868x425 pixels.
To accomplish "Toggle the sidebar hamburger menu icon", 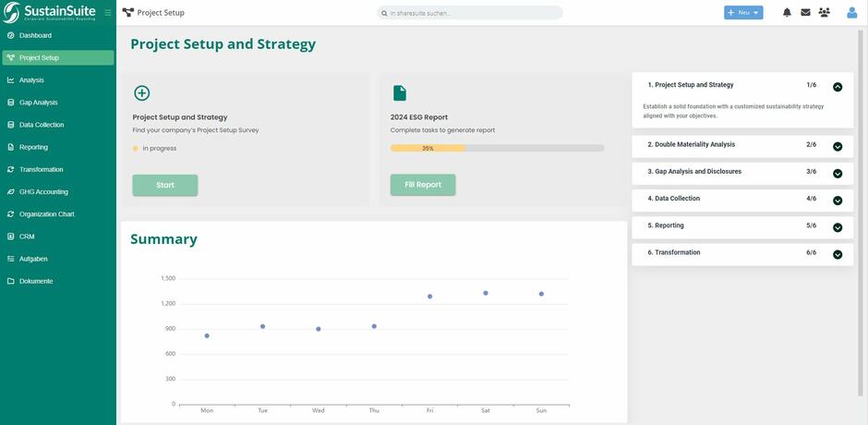I will pos(108,13).
